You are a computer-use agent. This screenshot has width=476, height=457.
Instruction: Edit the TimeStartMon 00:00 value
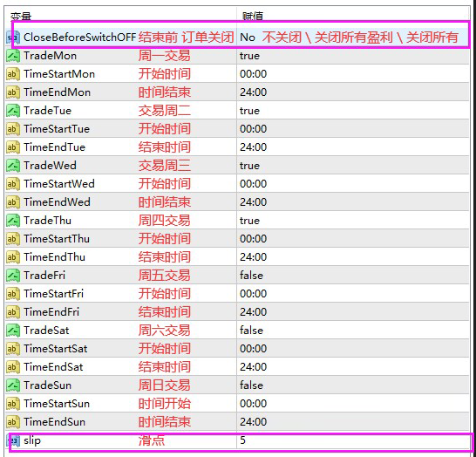[253, 74]
